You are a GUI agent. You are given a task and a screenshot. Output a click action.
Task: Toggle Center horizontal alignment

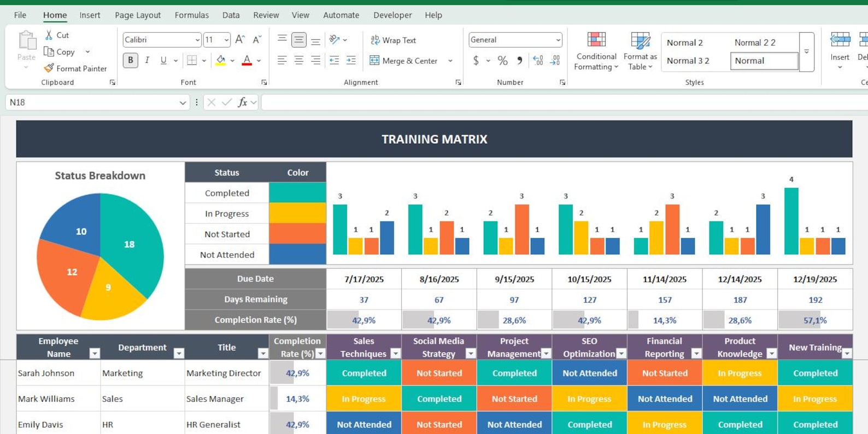tap(298, 60)
